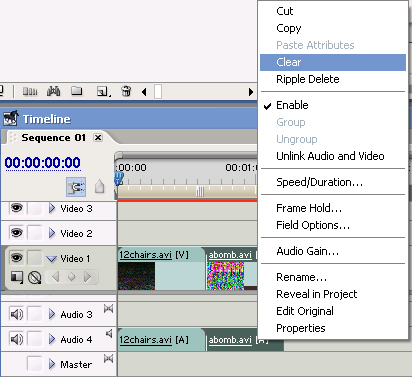This screenshot has height=377, width=412.
Task: Click the stereo icon on Master track
Action: [108, 359]
